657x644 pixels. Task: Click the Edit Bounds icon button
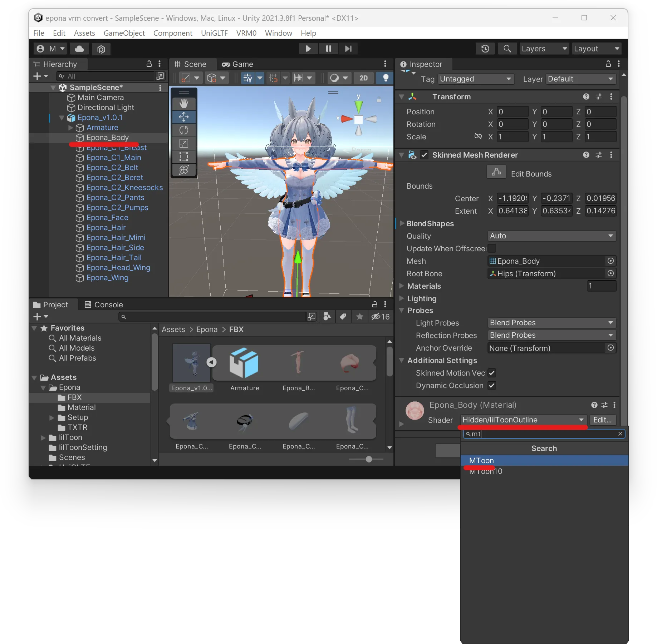(x=496, y=172)
